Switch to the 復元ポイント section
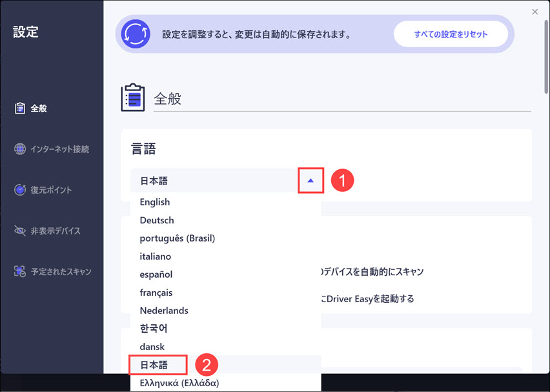Image resolution: width=550 pixels, height=392 pixels. (51, 190)
